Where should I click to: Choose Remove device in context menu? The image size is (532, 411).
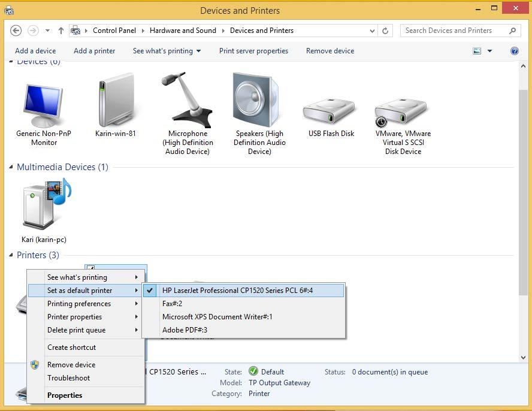[x=86, y=365]
